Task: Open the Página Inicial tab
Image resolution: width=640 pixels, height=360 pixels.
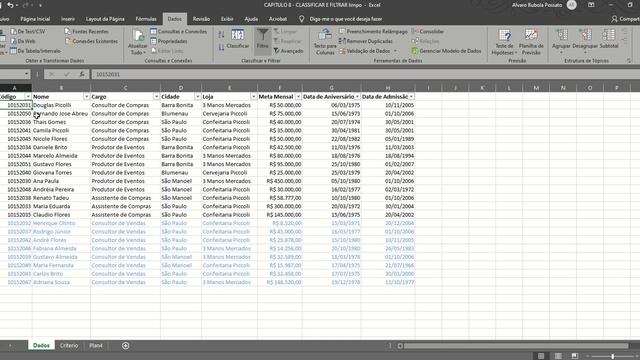Action: [35, 19]
